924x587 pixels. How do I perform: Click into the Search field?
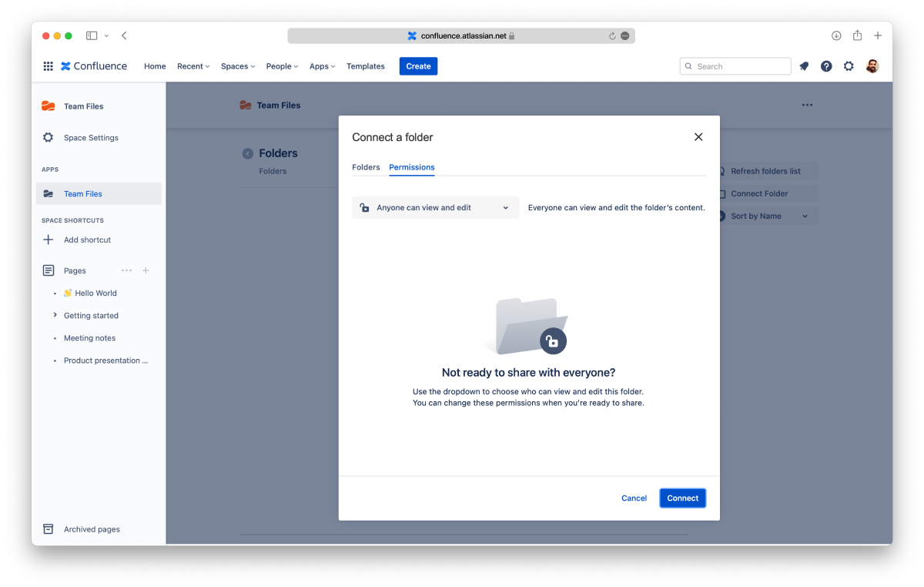click(735, 66)
